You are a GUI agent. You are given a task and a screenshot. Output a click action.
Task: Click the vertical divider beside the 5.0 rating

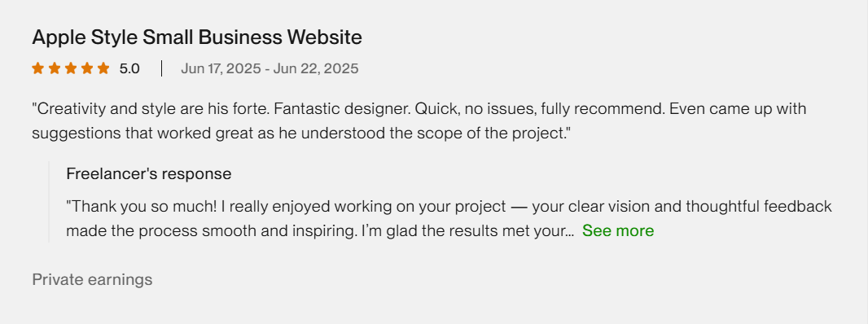[x=162, y=68]
